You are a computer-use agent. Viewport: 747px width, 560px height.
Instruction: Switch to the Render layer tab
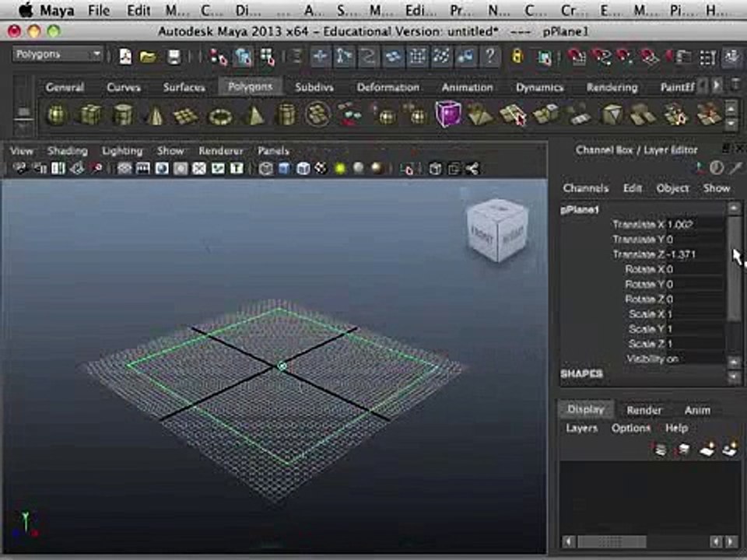(644, 410)
